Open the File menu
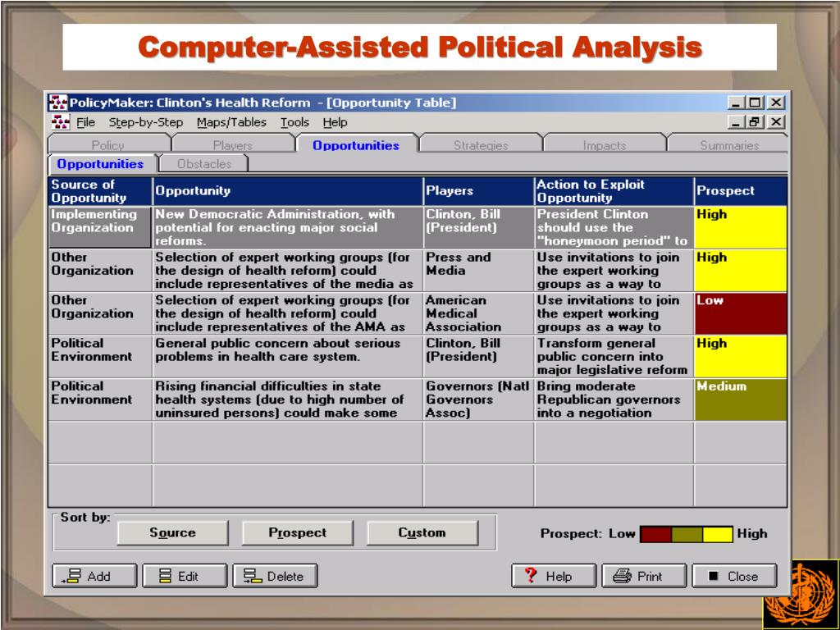The image size is (840, 630). coord(85,122)
